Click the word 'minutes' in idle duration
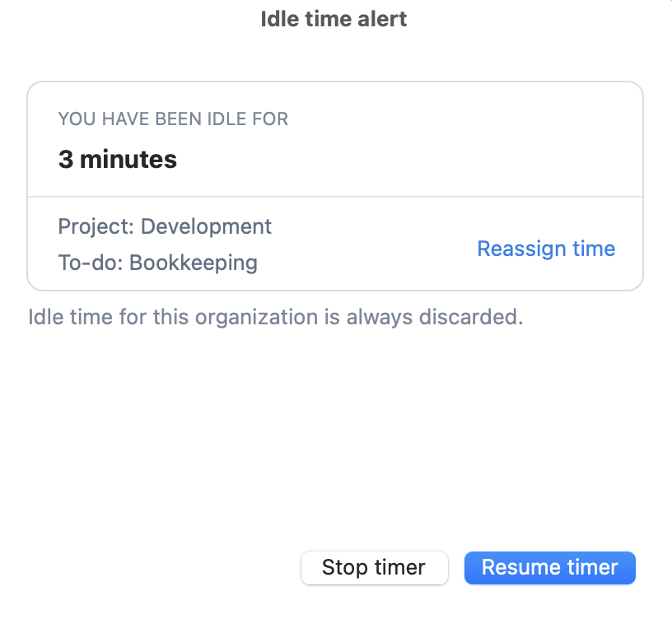Image resolution: width=672 pixels, height=619 pixels. coord(128,160)
